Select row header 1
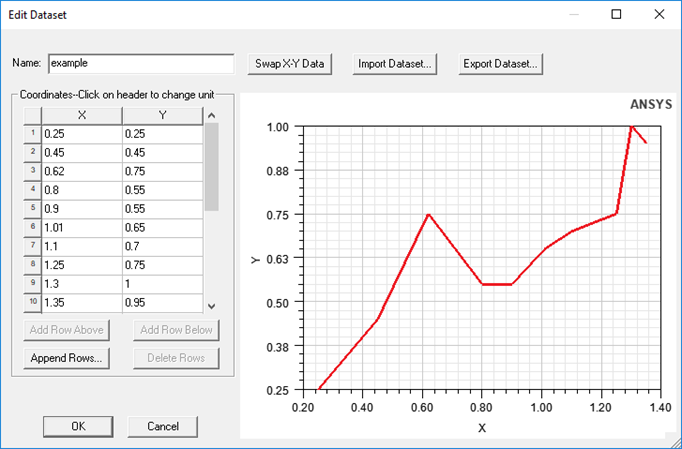The image size is (682, 449). click(x=33, y=134)
